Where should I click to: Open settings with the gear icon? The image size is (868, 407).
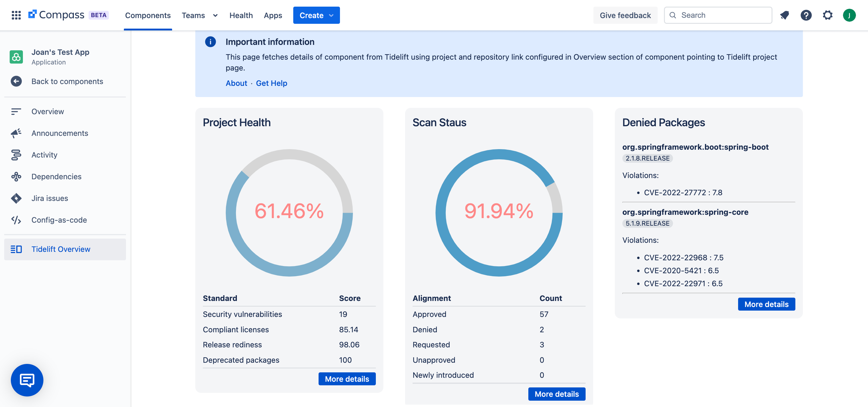click(828, 15)
